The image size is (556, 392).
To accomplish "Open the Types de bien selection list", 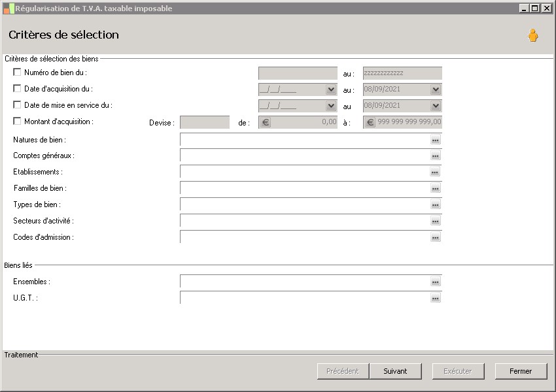I will (436, 205).
